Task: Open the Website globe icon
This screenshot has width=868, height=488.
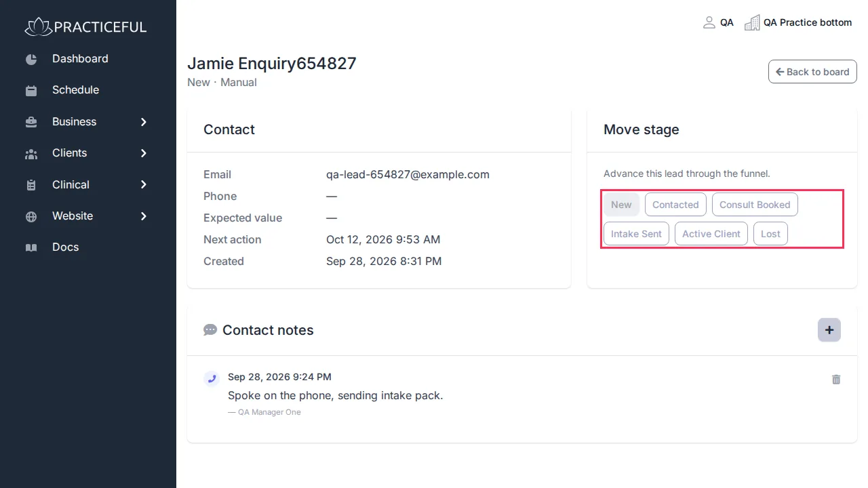Action: click(x=31, y=216)
